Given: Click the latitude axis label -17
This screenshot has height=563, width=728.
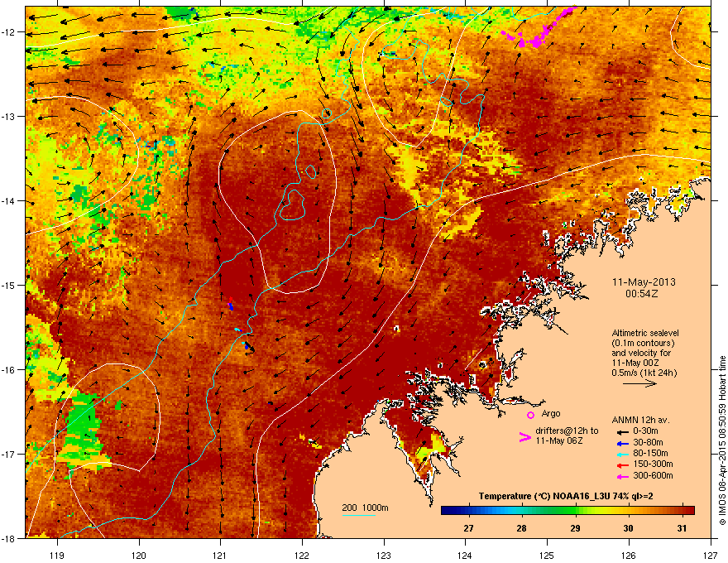Looking at the screenshot, I should 9,454.
